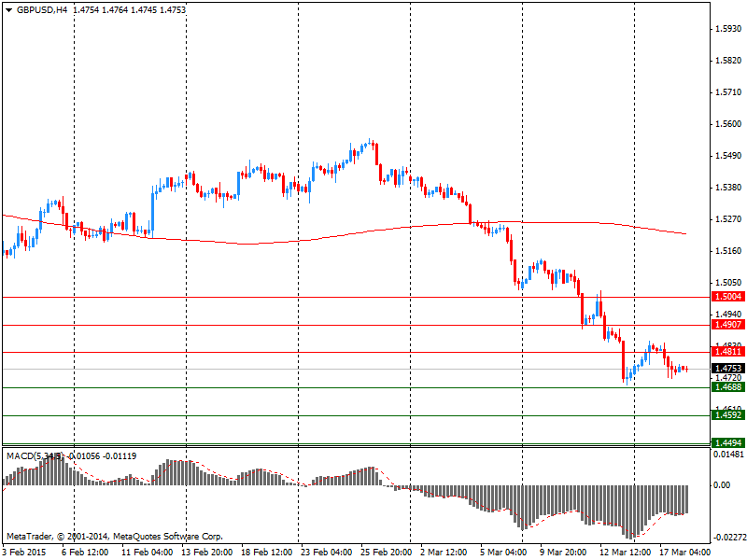This screenshot has height=560, width=747.
Task: Click the 1.5490 price scale value
Action: [728, 156]
